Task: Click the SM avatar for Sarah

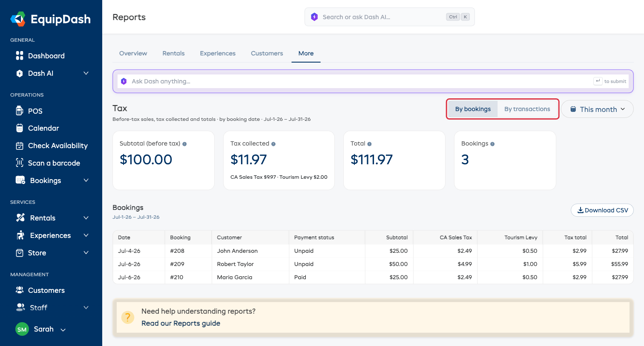Action: [22, 329]
